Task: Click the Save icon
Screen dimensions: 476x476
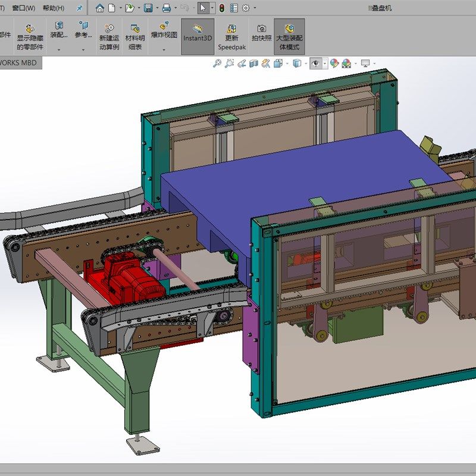Action: tap(148, 8)
